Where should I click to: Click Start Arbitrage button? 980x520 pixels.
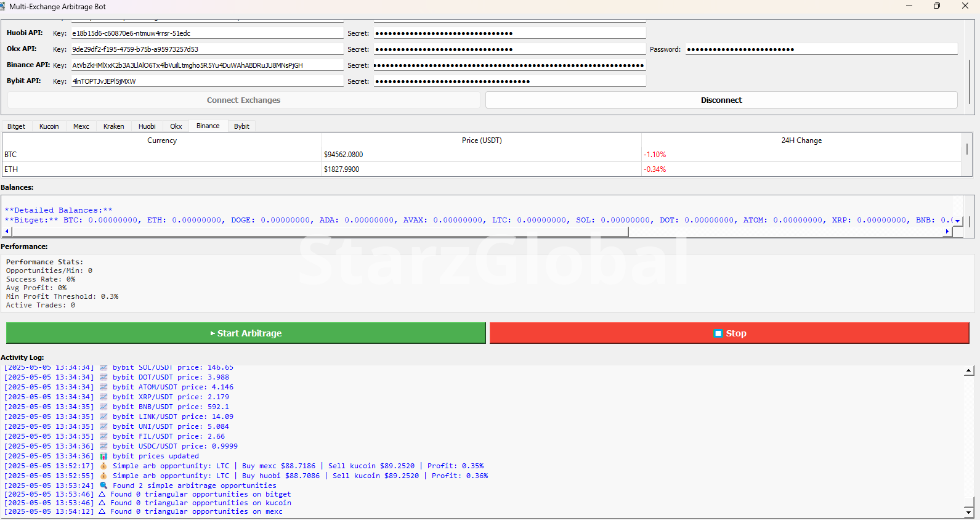tap(246, 333)
